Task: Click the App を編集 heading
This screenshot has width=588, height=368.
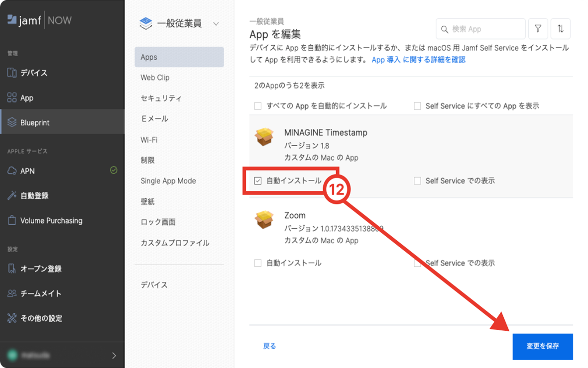Action: click(x=275, y=34)
